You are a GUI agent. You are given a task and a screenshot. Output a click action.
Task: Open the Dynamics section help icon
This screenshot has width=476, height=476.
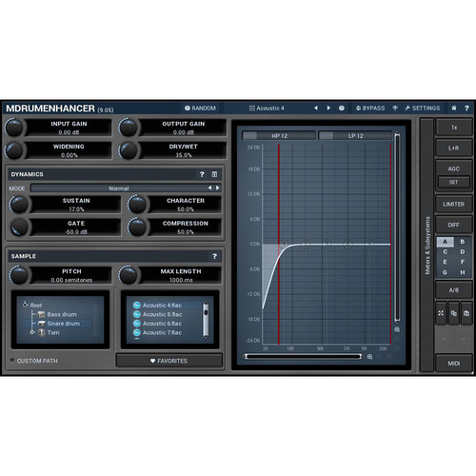click(202, 174)
